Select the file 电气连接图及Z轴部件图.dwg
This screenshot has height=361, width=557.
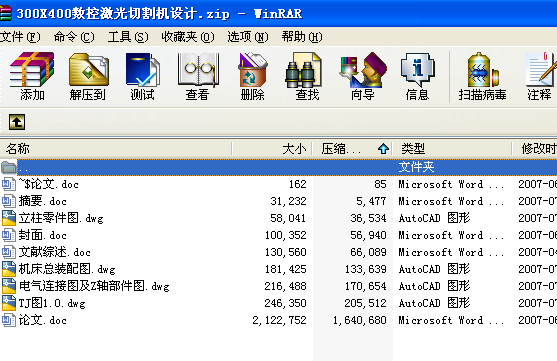pyautogui.click(x=94, y=286)
